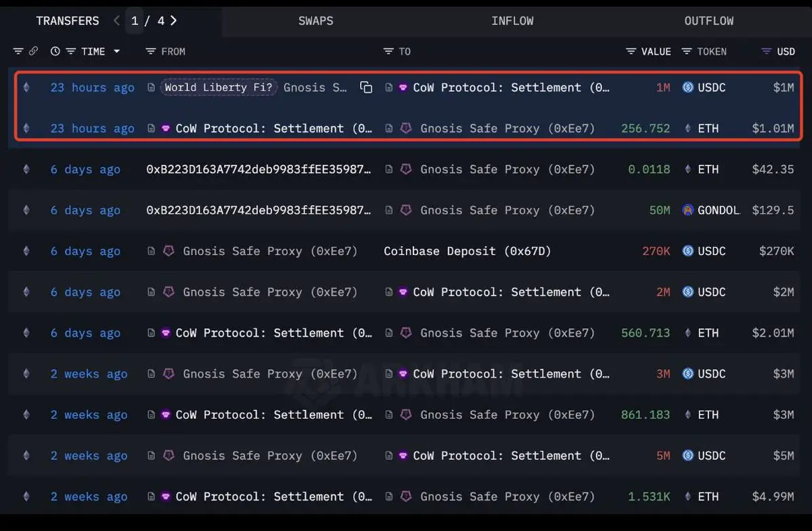The width and height of the screenshot is (812, 531).
Task: Click the CoW Protocol icon in the 560.713 ETH row
Action: coord(166,333)
